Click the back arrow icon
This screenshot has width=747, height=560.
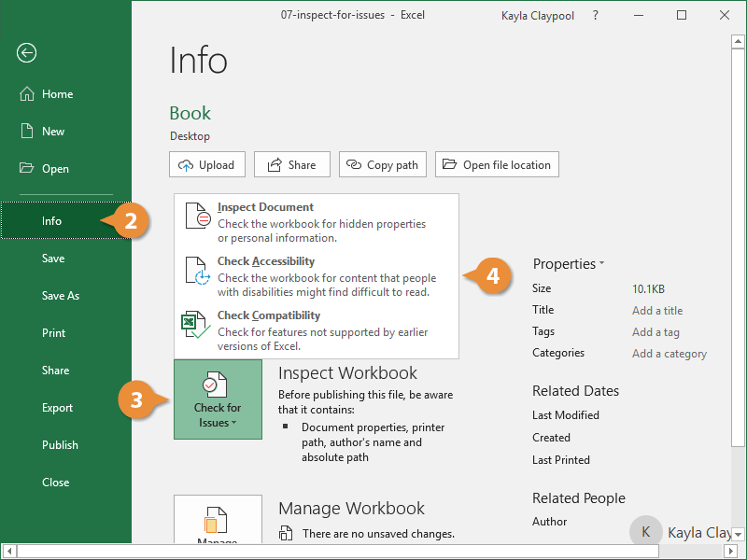26,53
